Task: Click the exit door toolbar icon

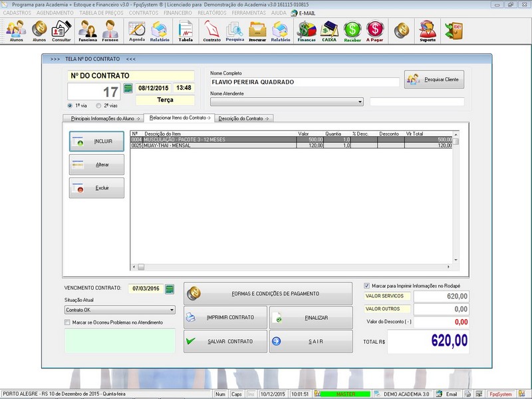Action: (x=454, y=31)
